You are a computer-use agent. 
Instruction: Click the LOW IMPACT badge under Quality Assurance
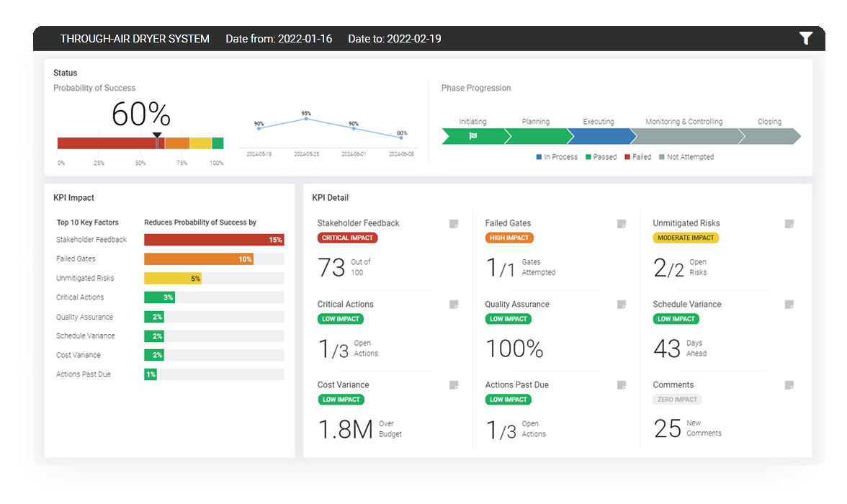(508, 318)
